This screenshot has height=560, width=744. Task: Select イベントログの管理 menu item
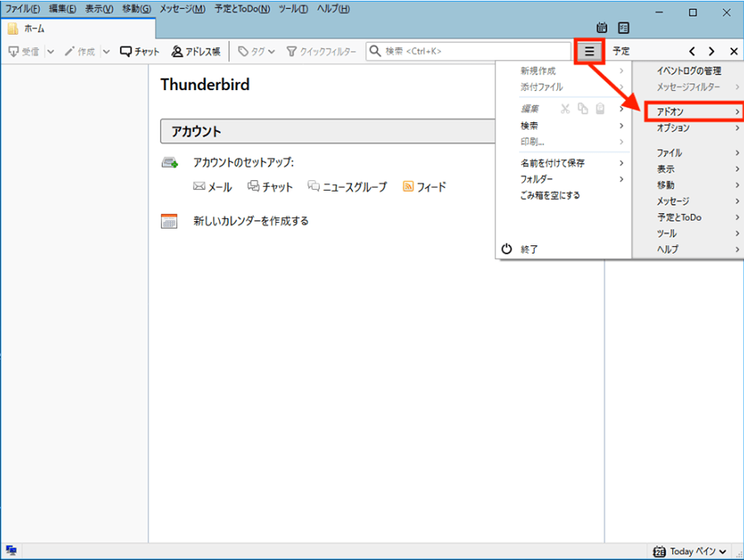[689, 71]
